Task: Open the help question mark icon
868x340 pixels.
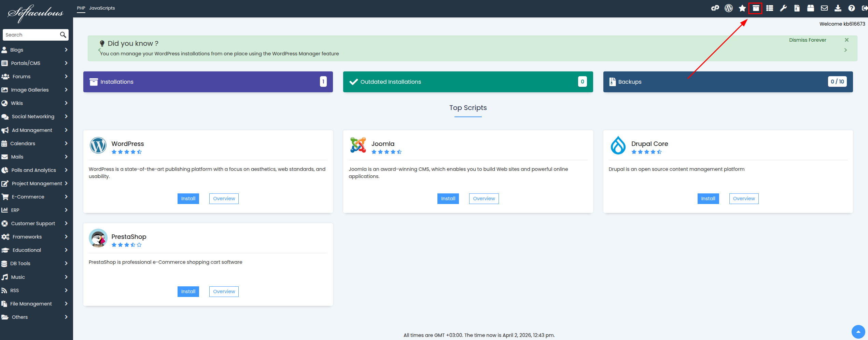Action: click(852, 8)
